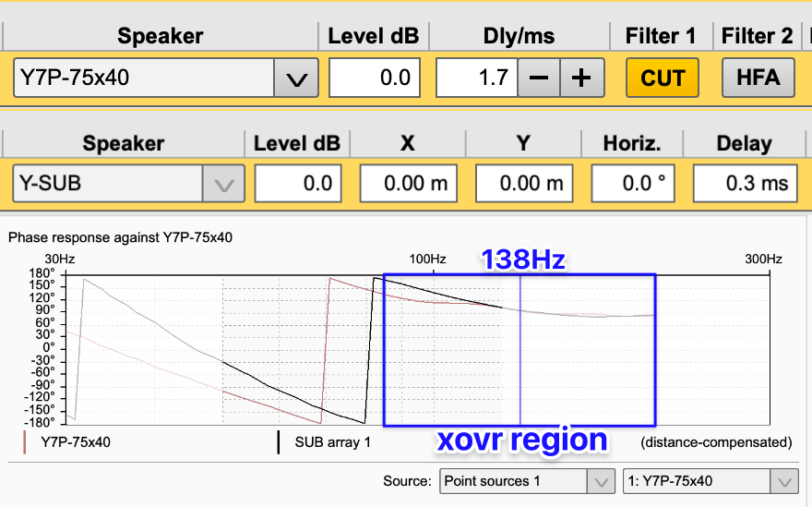812x507 pixels.
Task: Click the Filter 1 column header
Action: tap(661, 36)
